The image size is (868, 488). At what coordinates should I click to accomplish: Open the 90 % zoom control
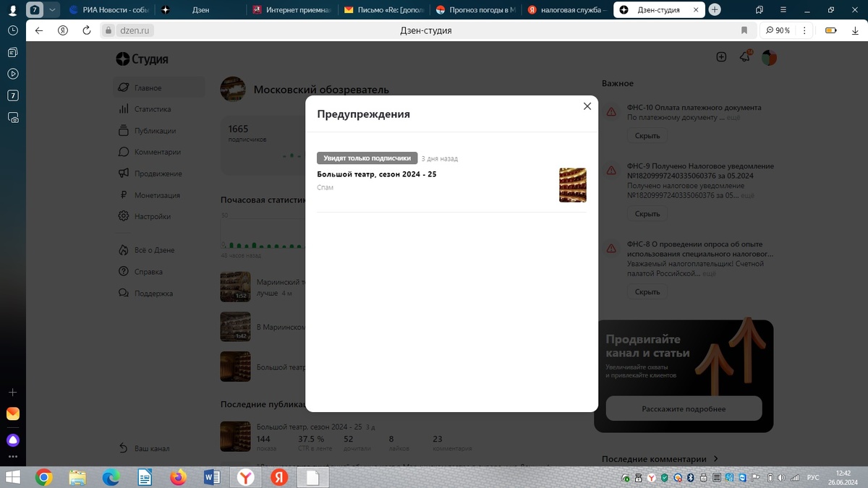(778, 30)
